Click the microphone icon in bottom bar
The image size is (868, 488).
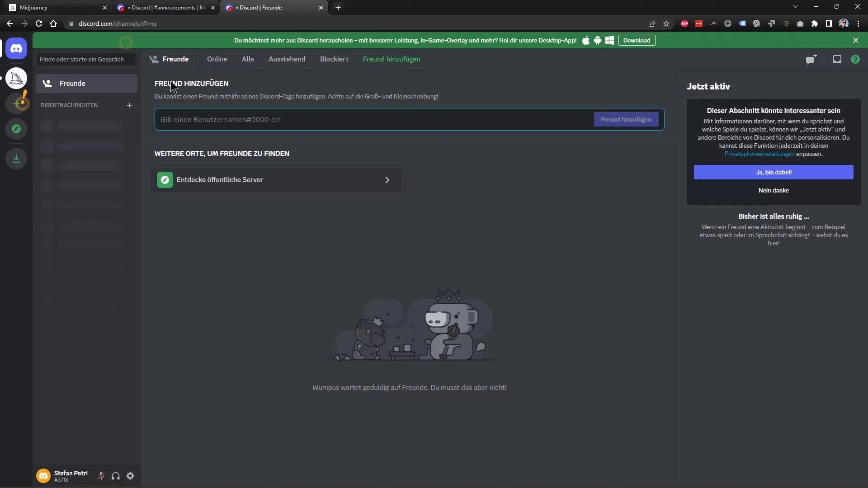101,475
